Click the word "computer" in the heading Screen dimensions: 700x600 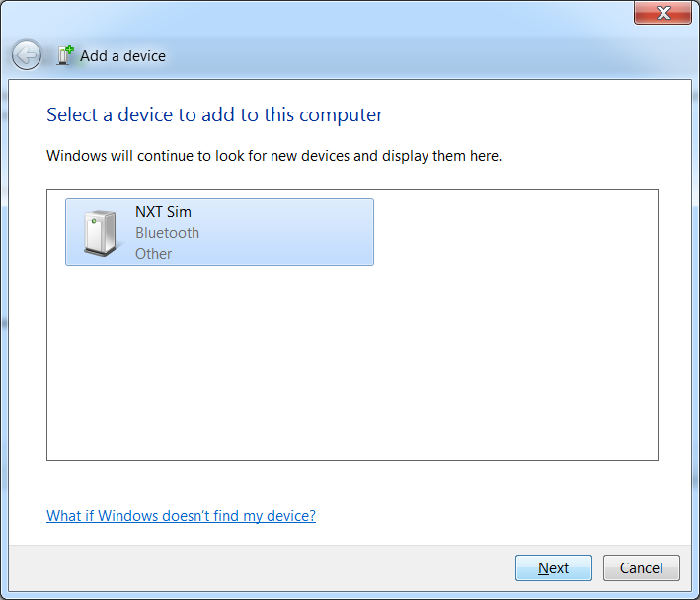(x=340, y=115)
